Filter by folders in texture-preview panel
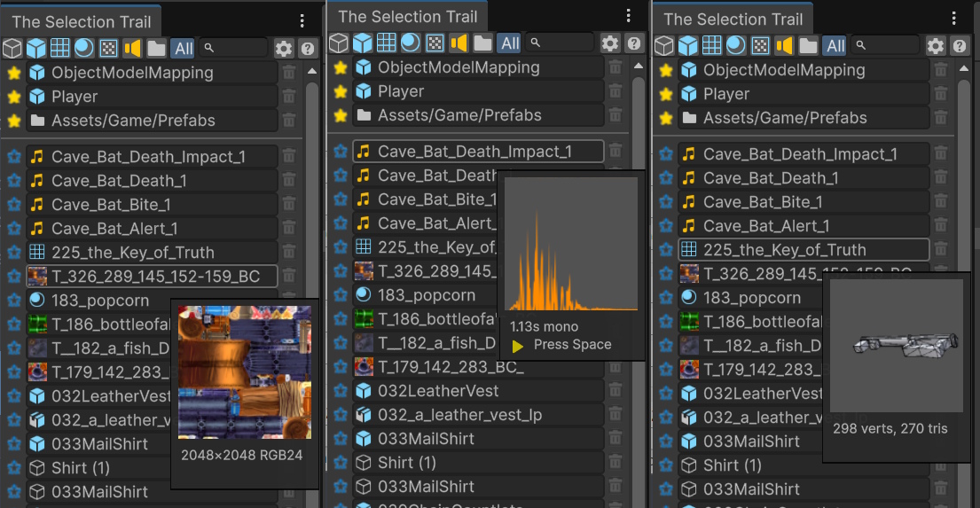The height and width of the screenshot is (508, 980). (x=156, y=48)
